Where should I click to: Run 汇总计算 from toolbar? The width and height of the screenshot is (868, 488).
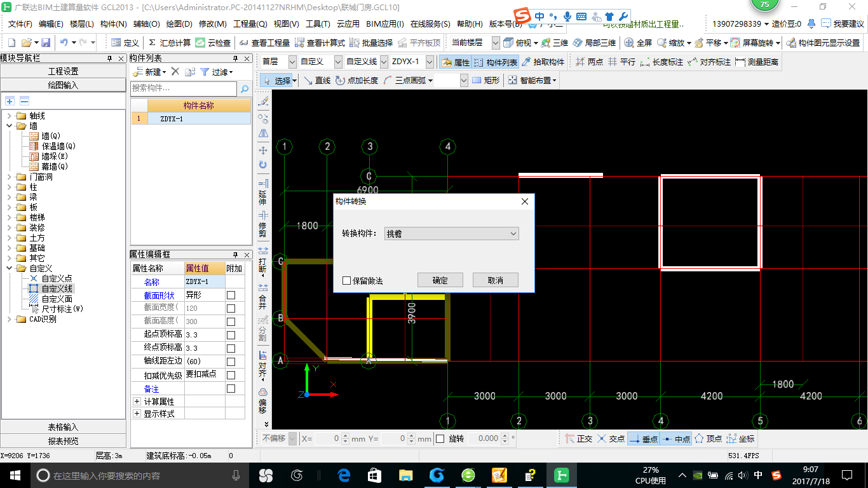tap(169, 43)
